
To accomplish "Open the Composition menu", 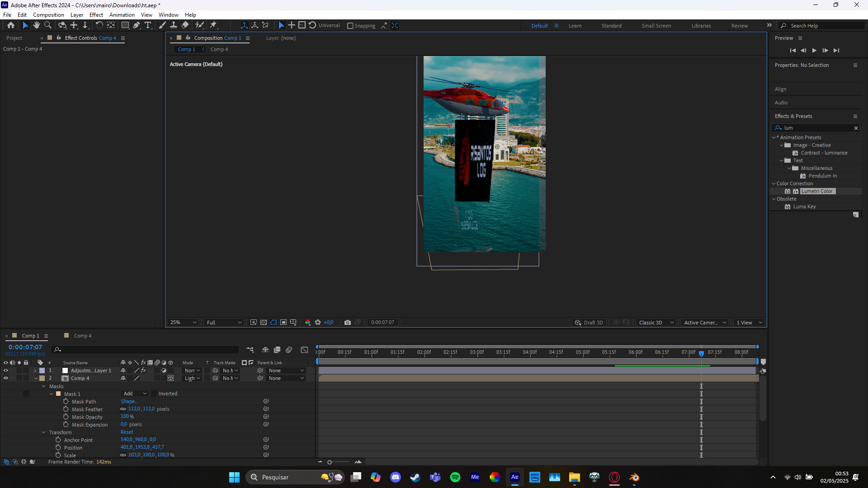I will click(x=48, y=15).
